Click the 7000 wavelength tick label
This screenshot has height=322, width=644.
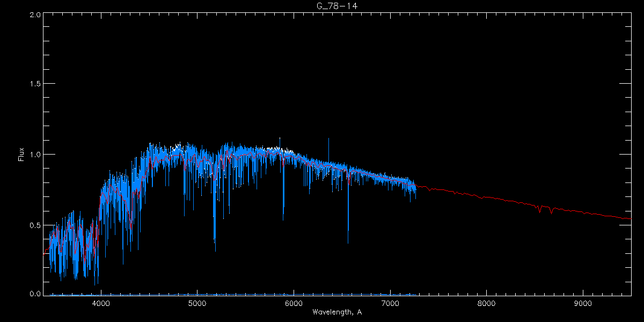click(390, 303)
